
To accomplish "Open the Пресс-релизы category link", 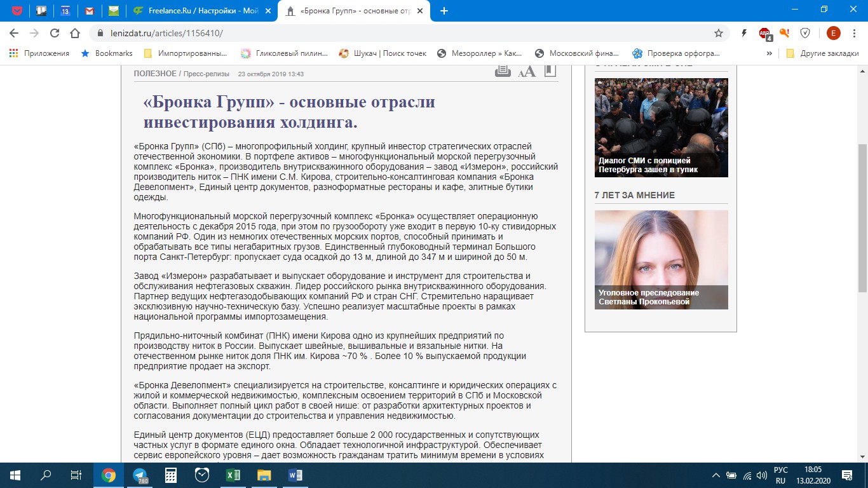I will [x=207, y=74].
